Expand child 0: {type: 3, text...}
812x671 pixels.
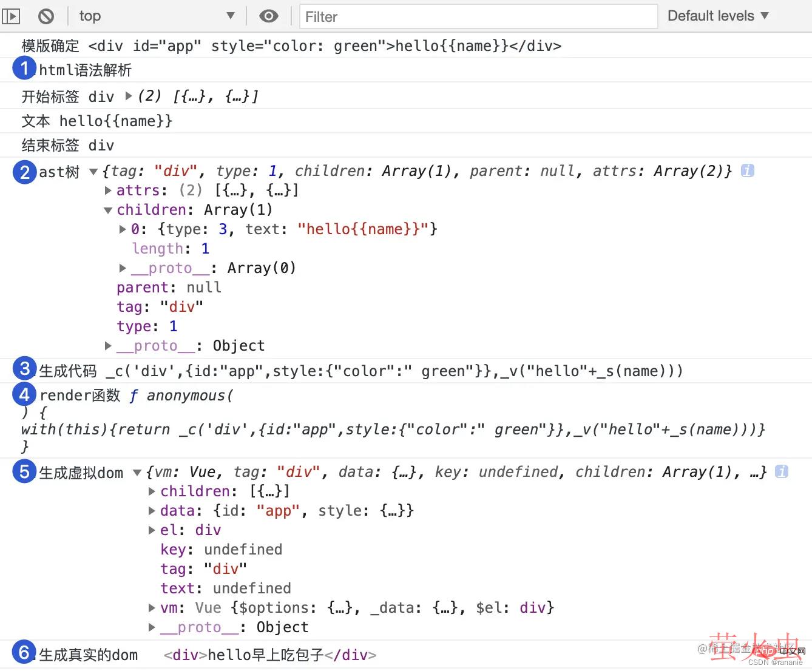[123, 229]
